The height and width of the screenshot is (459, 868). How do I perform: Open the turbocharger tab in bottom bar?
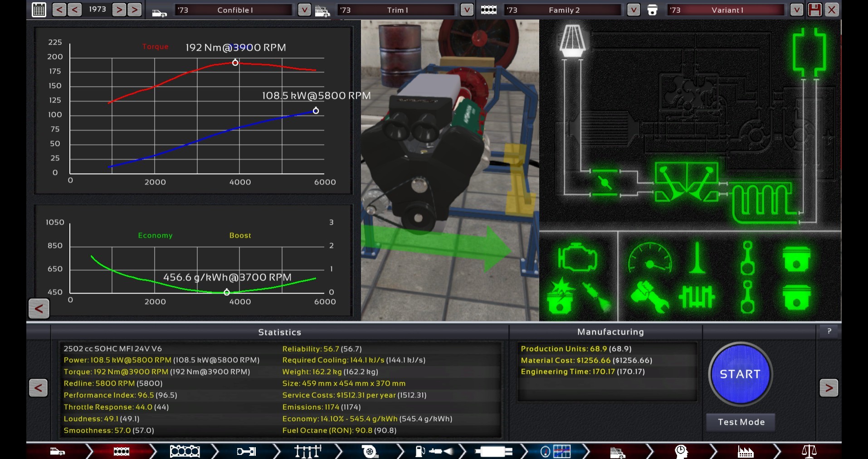click(370, 451)
